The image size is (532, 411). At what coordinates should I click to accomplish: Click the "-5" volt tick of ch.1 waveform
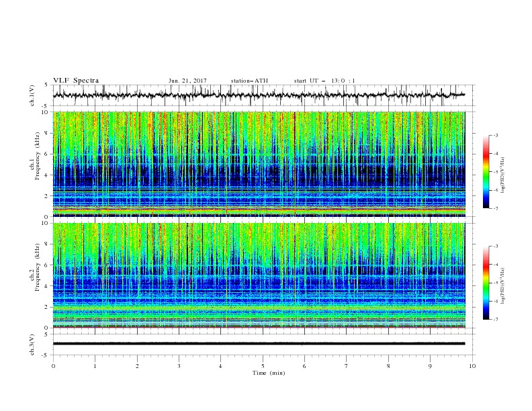coord(46,106)
